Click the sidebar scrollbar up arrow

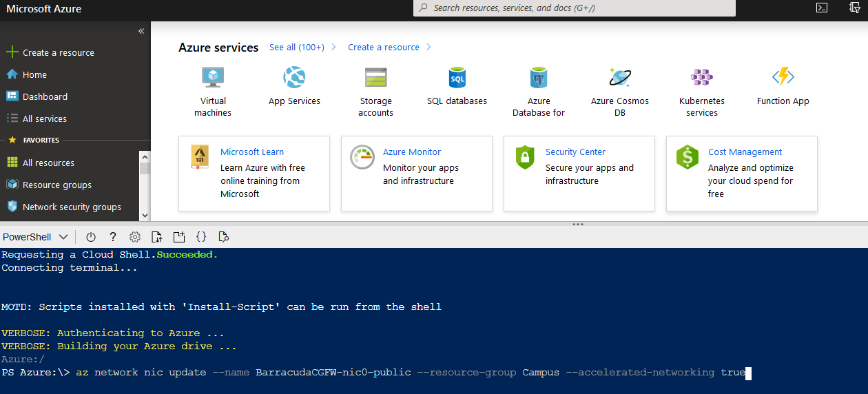click(x=145, y=156)
